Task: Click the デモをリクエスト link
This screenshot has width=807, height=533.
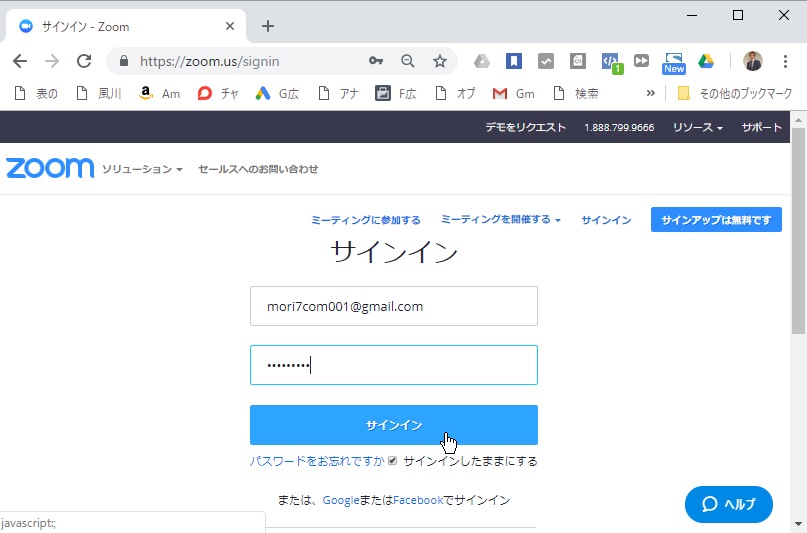Action: [x=525, y=127]
